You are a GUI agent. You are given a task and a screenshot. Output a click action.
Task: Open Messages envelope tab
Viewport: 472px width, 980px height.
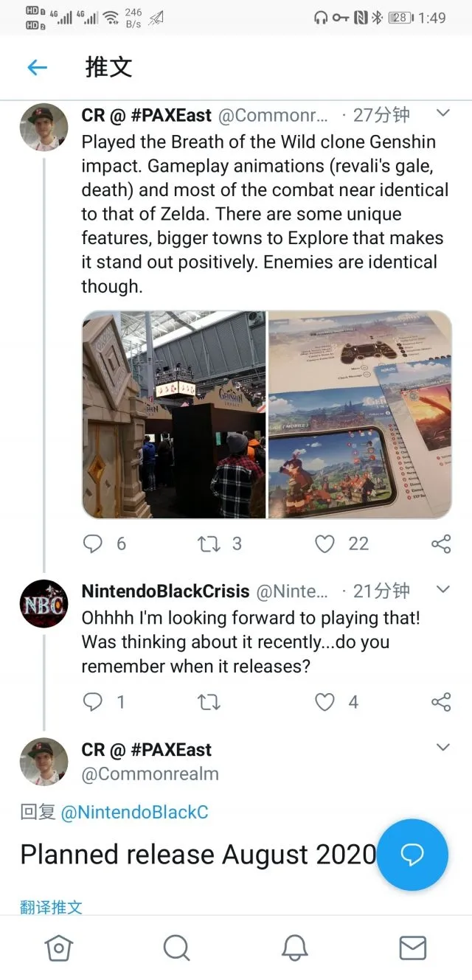click(x=412, y=948)
